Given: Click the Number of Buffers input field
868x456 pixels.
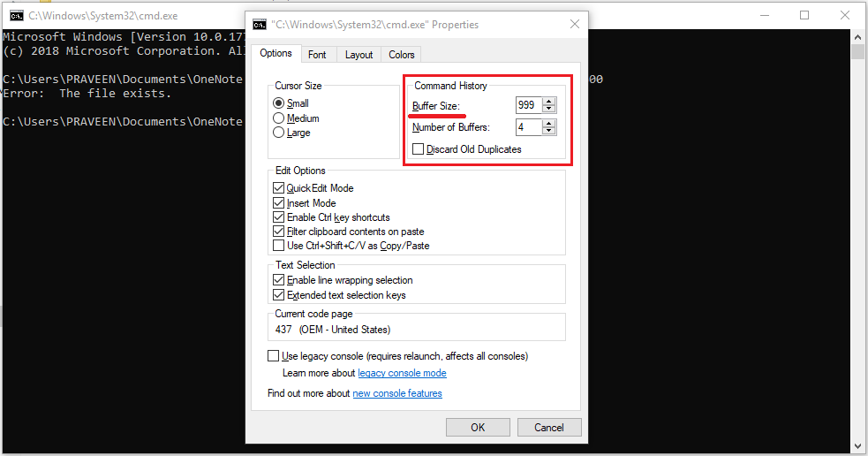Looking at the screenshot, I should (529, 127).
